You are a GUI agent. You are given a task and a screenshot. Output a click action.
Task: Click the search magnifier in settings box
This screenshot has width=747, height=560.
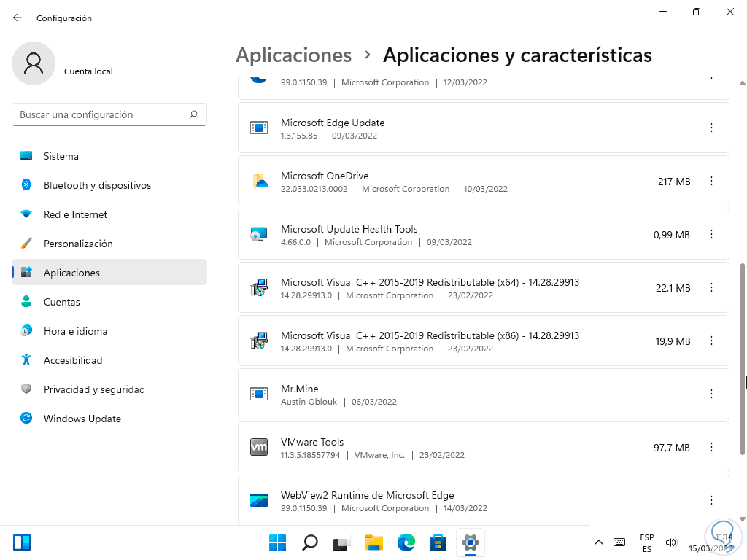[x=193, y=114]
